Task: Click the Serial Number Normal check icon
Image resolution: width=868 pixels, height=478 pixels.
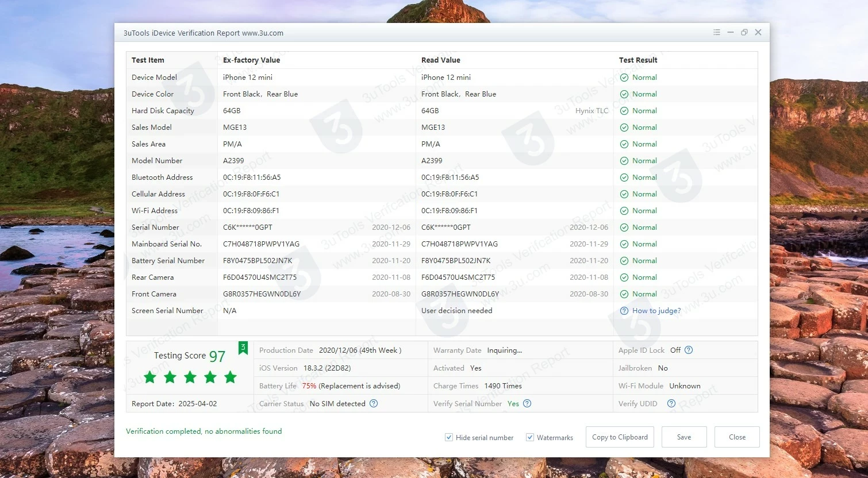Action: 624,228
